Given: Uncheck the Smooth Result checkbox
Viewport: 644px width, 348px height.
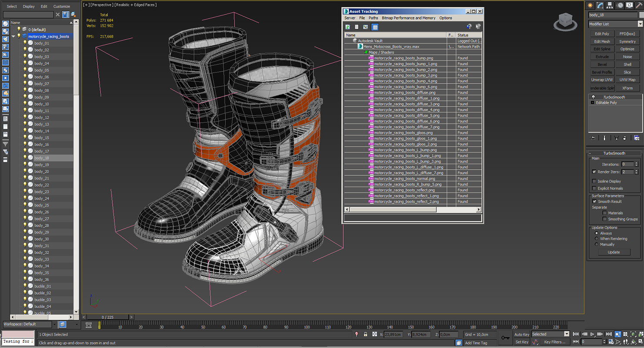Looking at the screenshot, I should coord(594,201).
